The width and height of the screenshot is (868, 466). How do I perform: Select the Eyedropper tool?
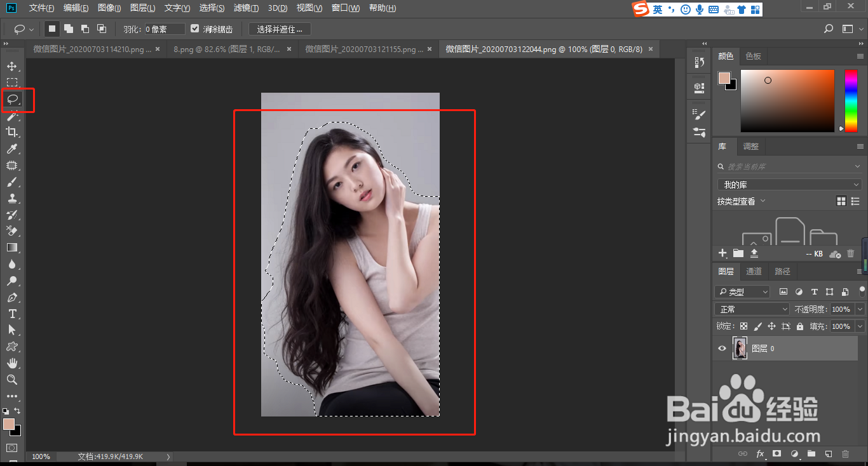pos(11,149)
